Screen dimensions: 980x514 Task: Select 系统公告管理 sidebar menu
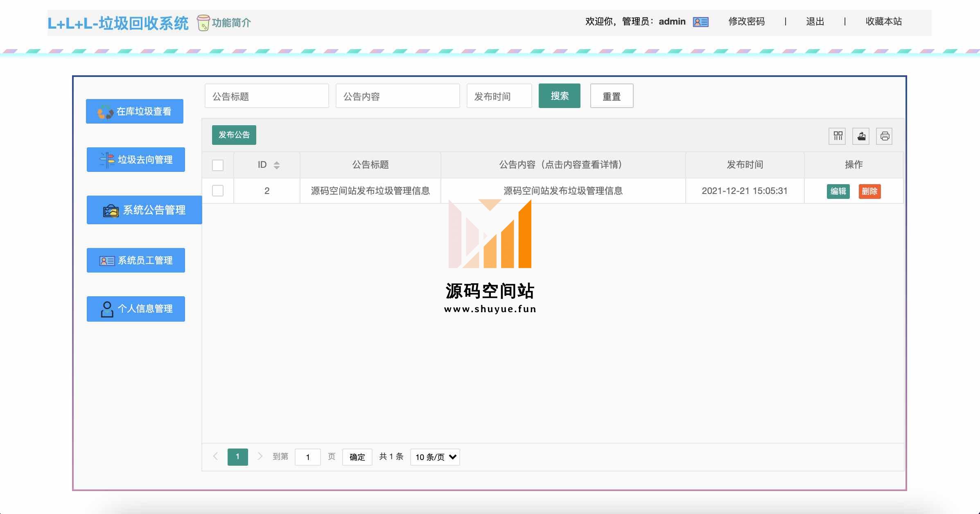pos(145,210)
